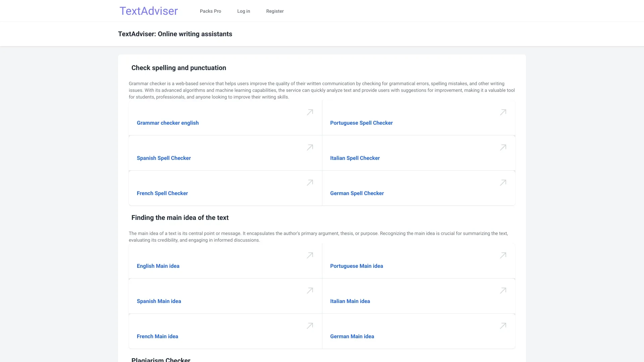Click the arrow icon above Grammar checker english
Viewport: 644px width, 362px height.
click(310, 112)
